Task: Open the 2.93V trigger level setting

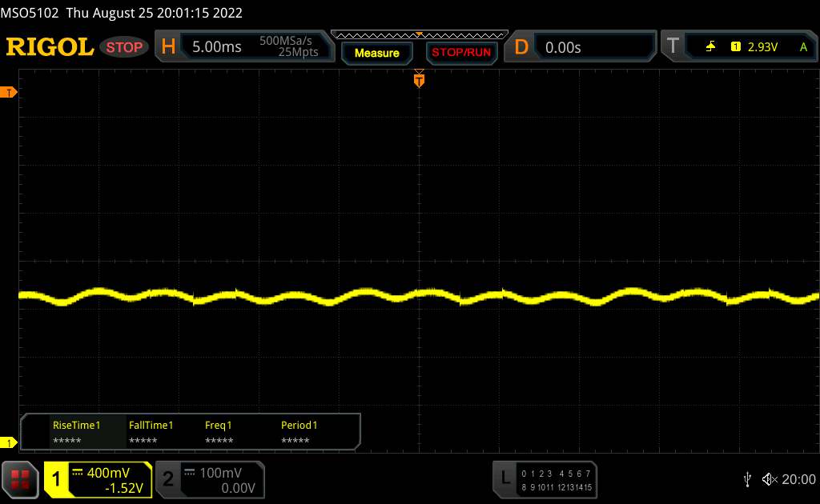Action: [764, 47]
